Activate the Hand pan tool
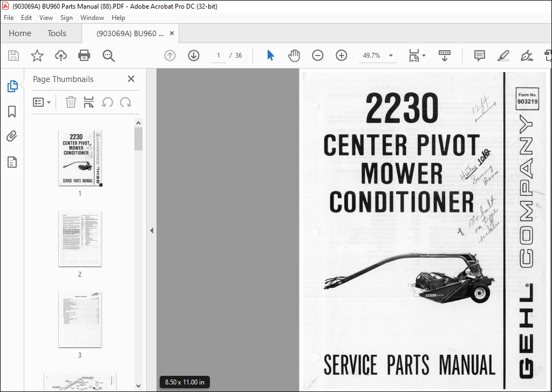 pos(294,56)
